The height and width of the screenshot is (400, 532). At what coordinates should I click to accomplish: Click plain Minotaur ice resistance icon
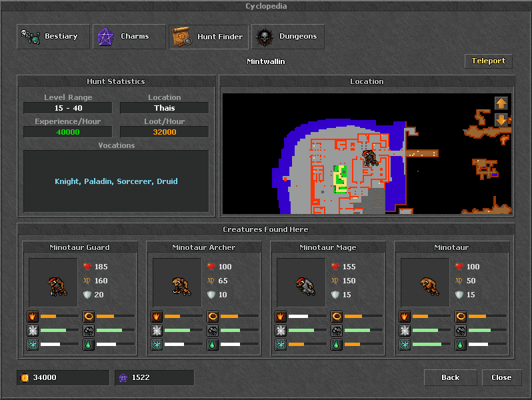tap(405, 331)
